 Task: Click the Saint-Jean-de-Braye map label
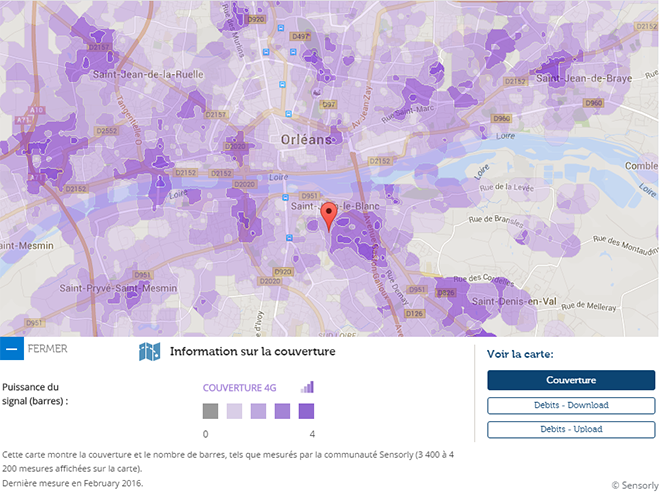[x=584, y=78]
